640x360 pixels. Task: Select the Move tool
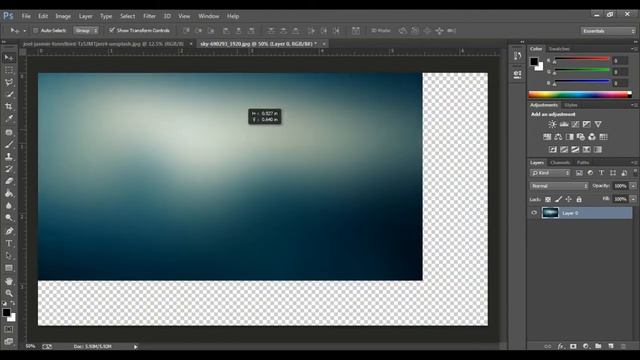9,58
